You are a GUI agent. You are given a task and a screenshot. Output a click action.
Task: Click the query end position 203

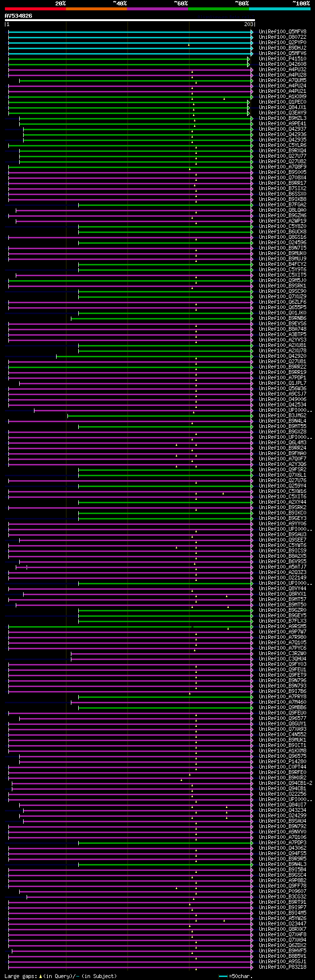pyautogui.click(x=249, y=24)
